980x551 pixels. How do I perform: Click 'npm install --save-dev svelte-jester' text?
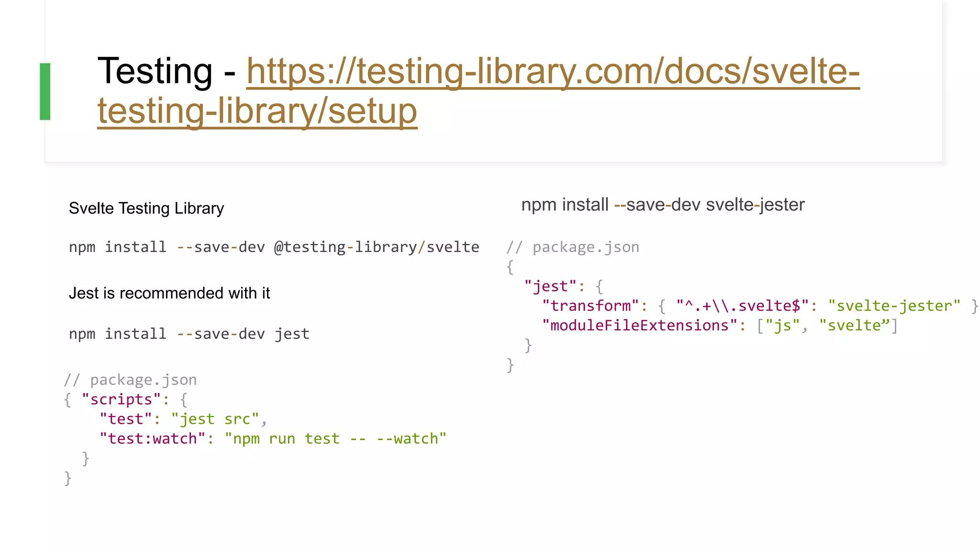663,205
